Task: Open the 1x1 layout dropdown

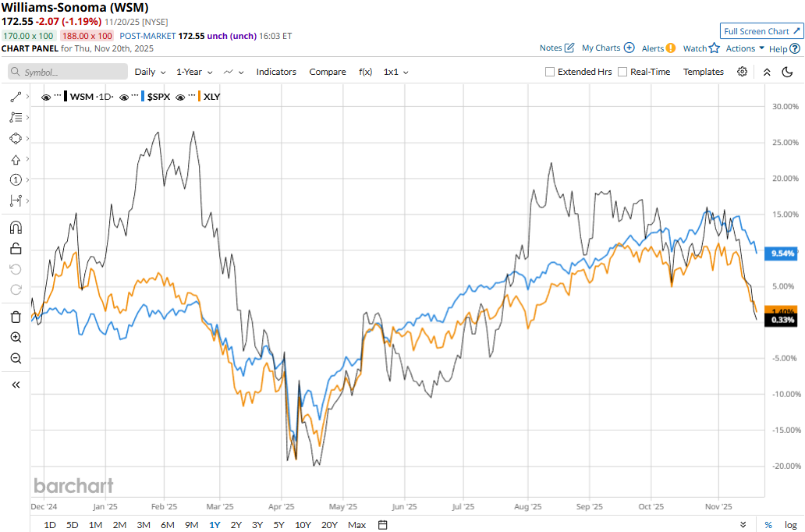Action: coord(395,72)
